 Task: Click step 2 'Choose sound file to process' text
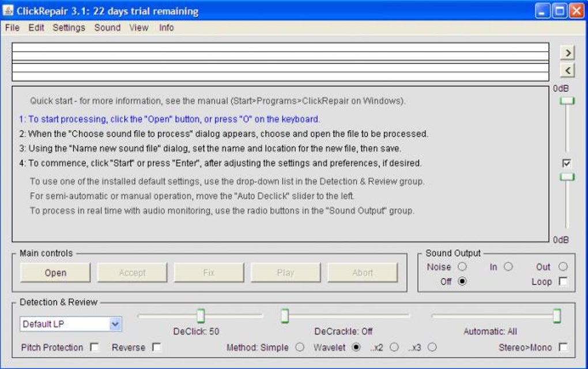pos(224,134)
